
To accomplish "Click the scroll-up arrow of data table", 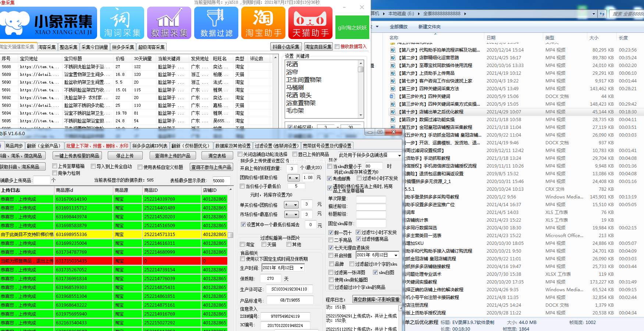I will click(x=275, y=58).
